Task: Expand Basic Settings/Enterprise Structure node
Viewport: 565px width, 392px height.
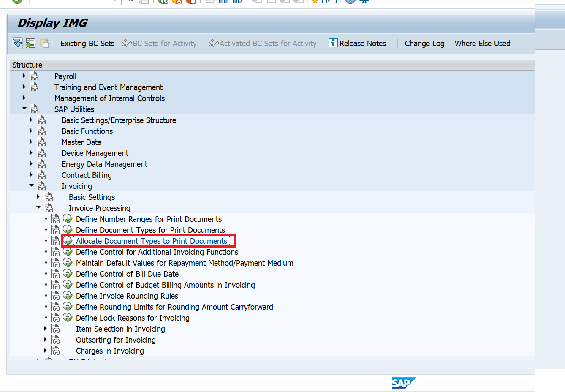Action: click(31, 120)
